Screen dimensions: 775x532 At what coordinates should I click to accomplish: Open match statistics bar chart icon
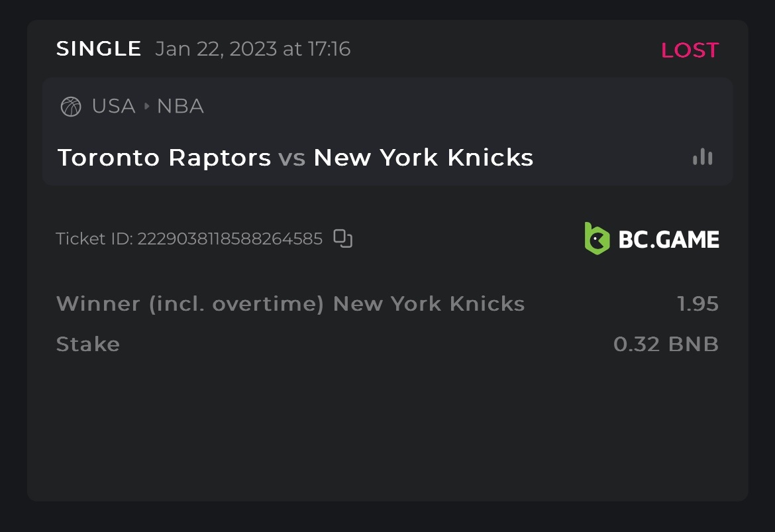pyautogui.click(x=702, y=157)
